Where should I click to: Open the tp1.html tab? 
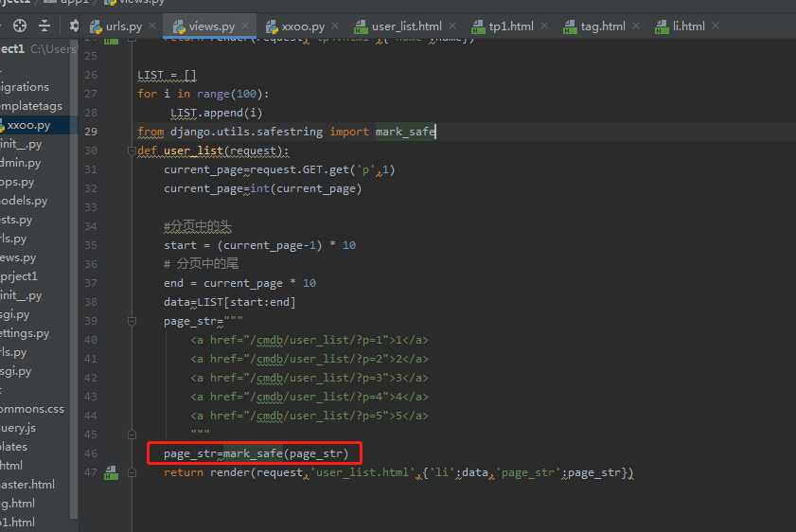(511, 26)
